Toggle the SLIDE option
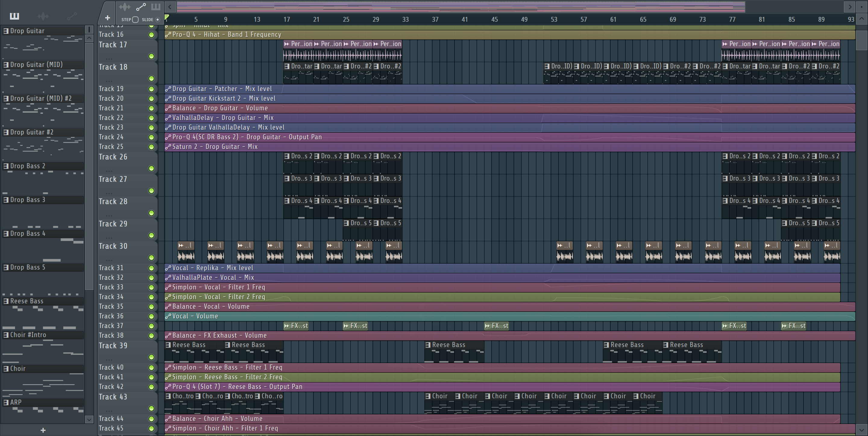 click(x=157, y=20)
